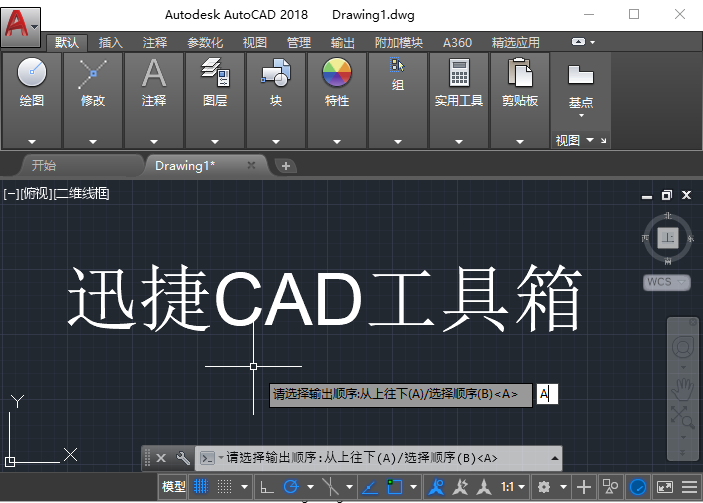This screenshot has height=503, width=703.
Task: Click the 视图 panel dialog launcher arrow
Action: coord(603,141)
